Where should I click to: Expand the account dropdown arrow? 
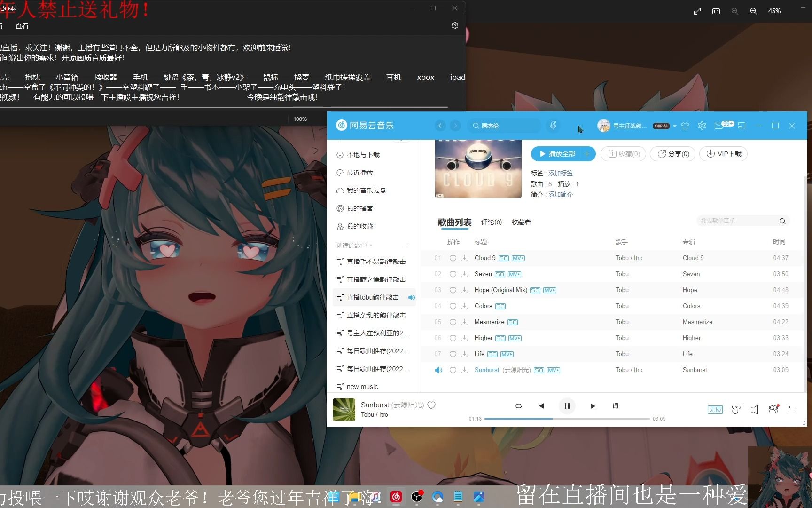[x=675, y=126]
